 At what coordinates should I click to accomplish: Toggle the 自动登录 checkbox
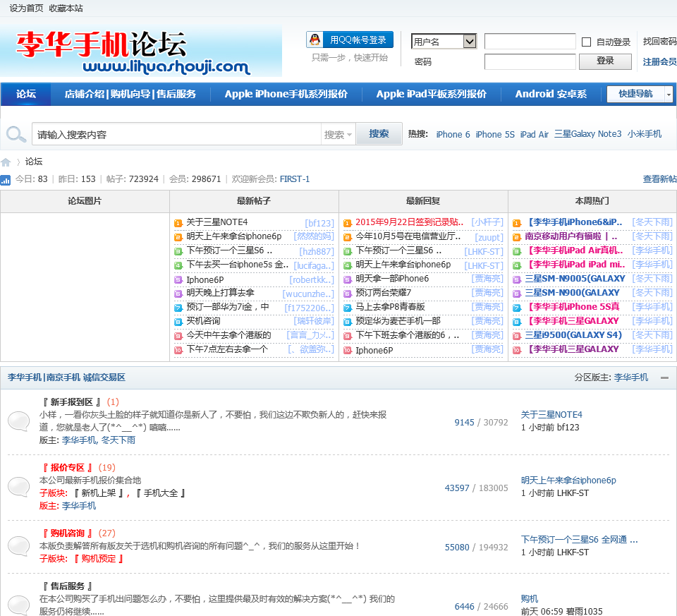tap(586, 42)
